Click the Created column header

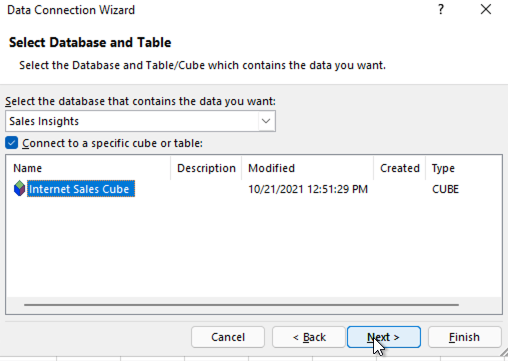pyautogui.click(x=399, y=168)
